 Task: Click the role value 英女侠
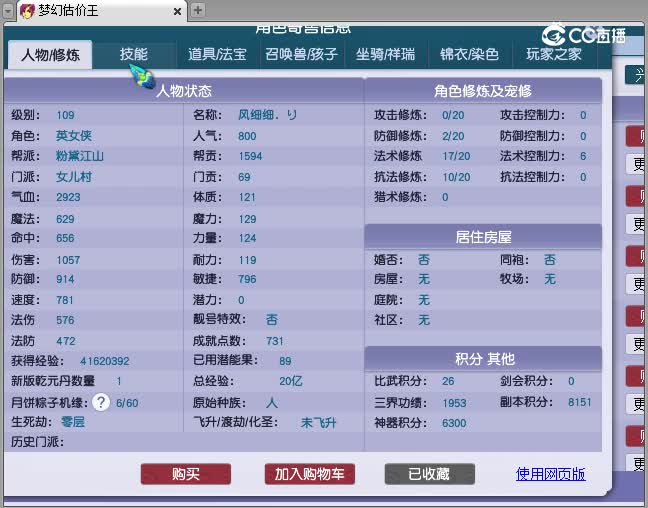[x=74, y=136]
